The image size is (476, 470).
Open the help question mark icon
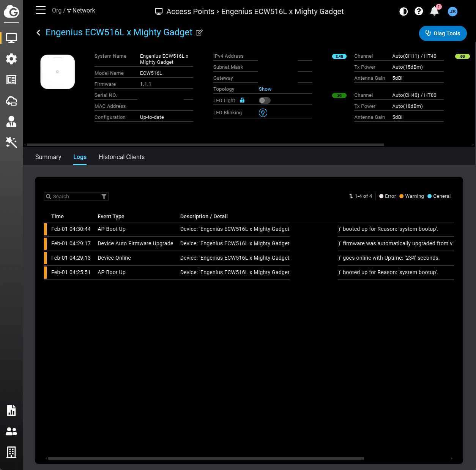coord(419,11)
